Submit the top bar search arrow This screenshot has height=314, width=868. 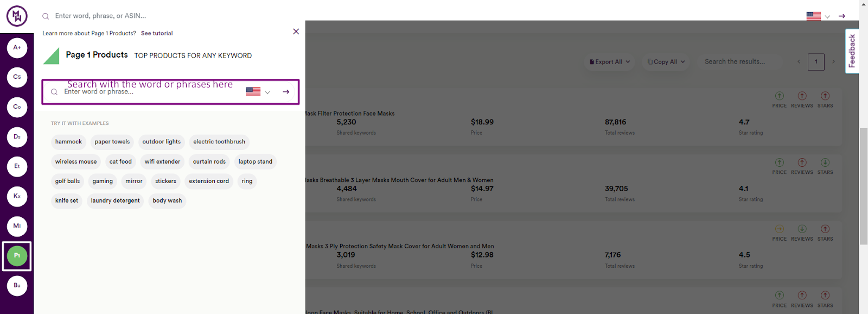tap(842, 16)
